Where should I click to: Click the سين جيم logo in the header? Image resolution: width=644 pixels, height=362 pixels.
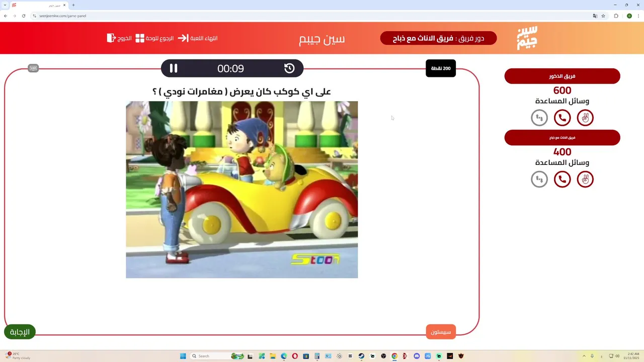(527, 38)
